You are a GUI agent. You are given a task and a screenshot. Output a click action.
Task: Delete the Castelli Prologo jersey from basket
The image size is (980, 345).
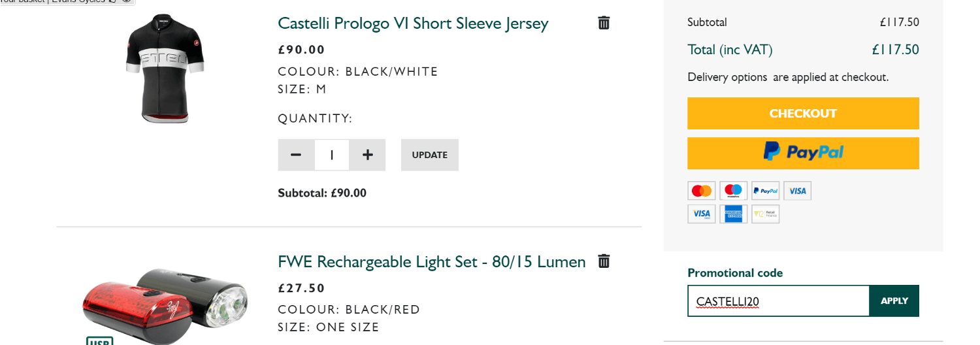[604, 23]
